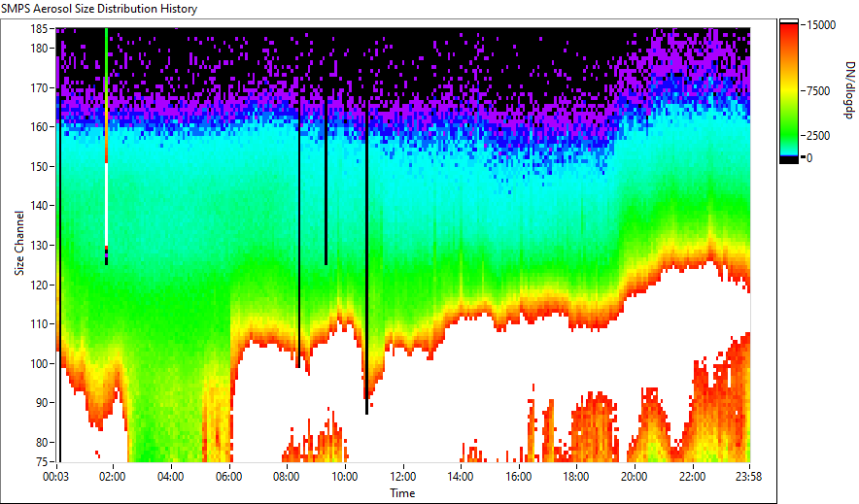Click the 170 size channel tick label

[39, 87]
